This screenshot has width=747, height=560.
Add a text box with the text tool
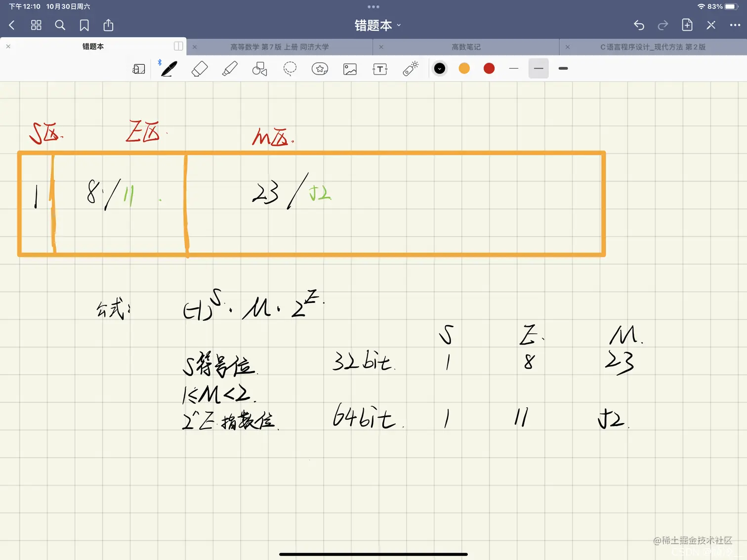(x=379, y=69)
